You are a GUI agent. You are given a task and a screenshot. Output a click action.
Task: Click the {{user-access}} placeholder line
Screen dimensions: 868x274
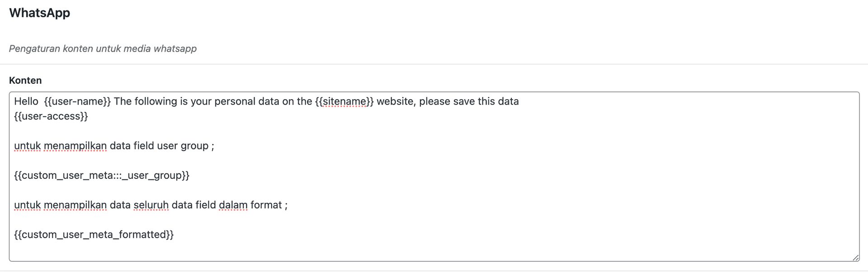51,116
